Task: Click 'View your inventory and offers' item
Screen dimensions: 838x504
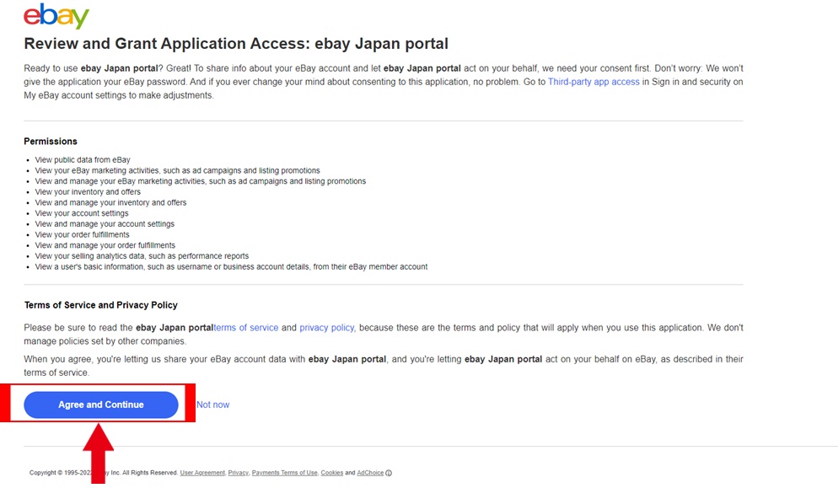Action: point(88,192)
